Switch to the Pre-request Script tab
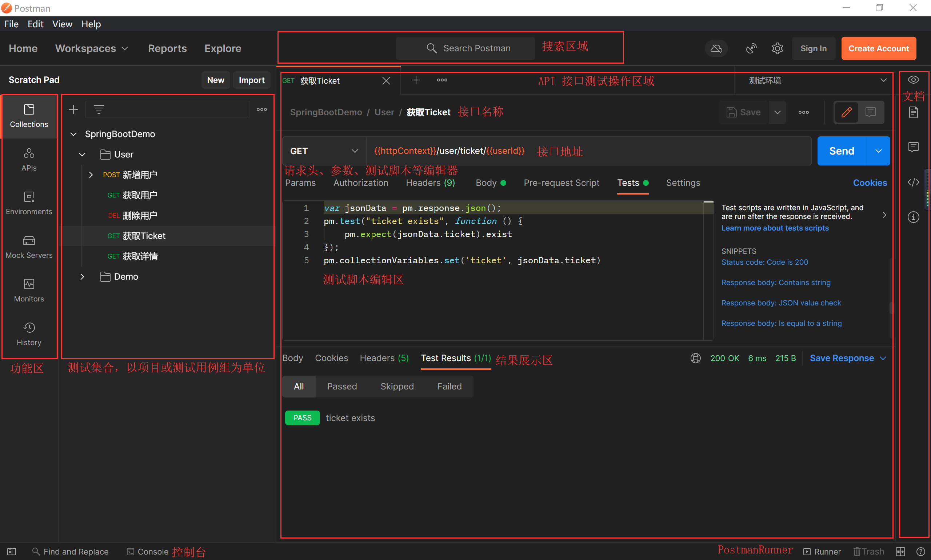 (x=561, y=183)
